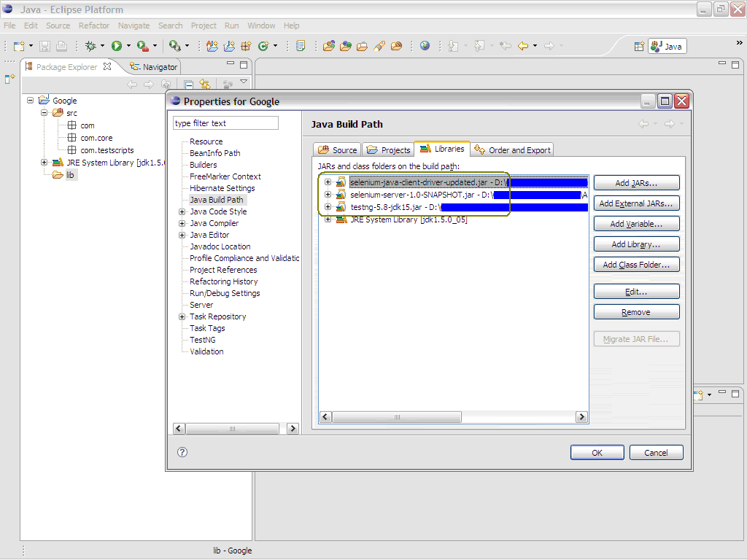
Task: Open the Navigate menu
Action: point(134,26)
